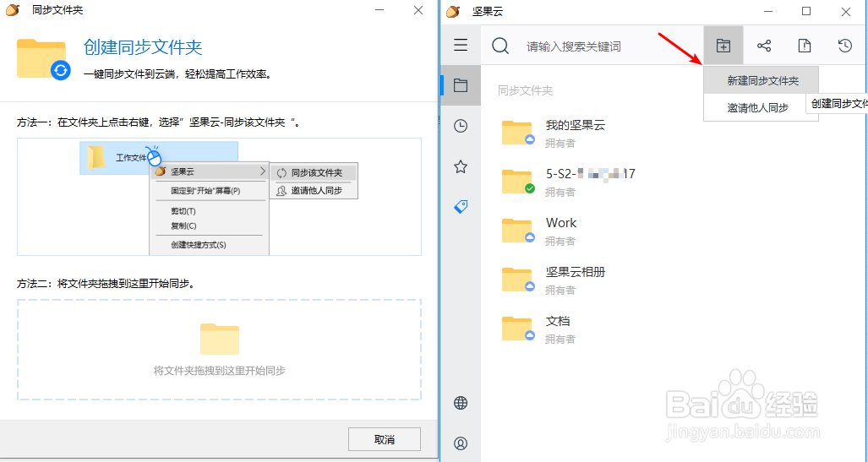Image resolution: width=868 pixels, height=462 pixels.
Task: Click the 同步文件夹 section heading
Action: (525, 90)
